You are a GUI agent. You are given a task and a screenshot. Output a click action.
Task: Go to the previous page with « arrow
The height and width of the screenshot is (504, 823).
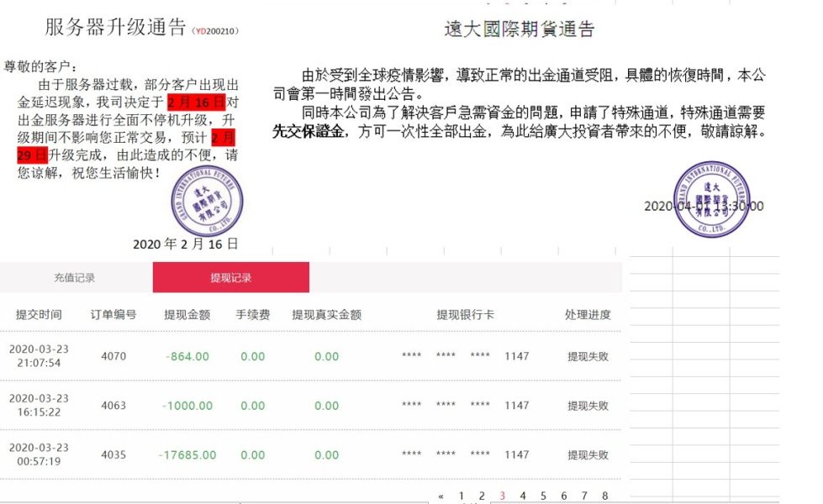click(x=441, y=496)
